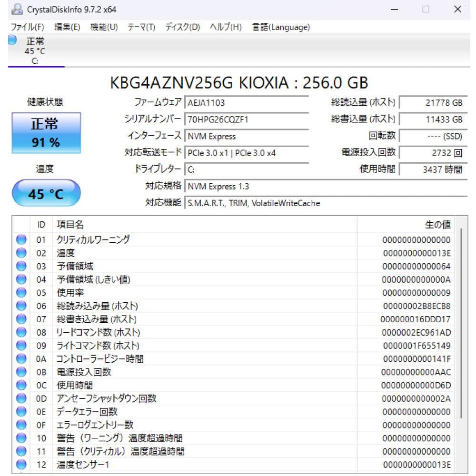Click raw value 0000001F655149
Image resolution: width=476 pixels, height=476 pixels.
(417, 346)
